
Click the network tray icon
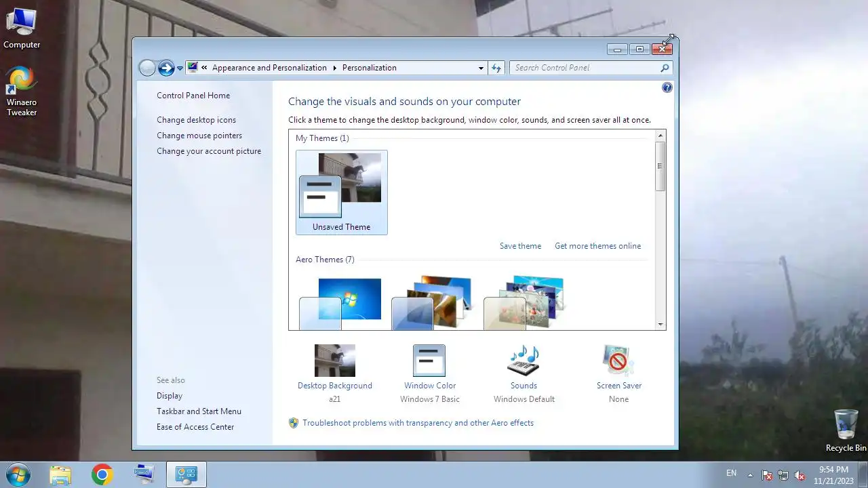[783, 475]
